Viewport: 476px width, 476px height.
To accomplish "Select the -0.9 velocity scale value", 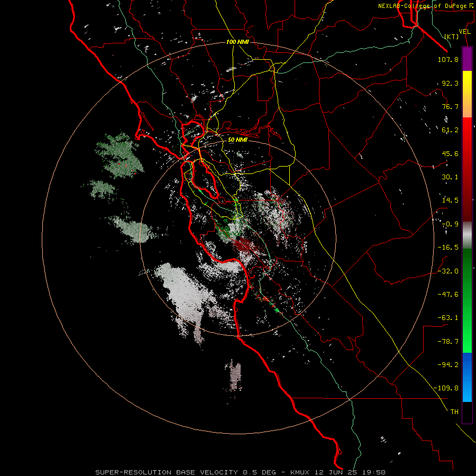I will coord(450,224).
